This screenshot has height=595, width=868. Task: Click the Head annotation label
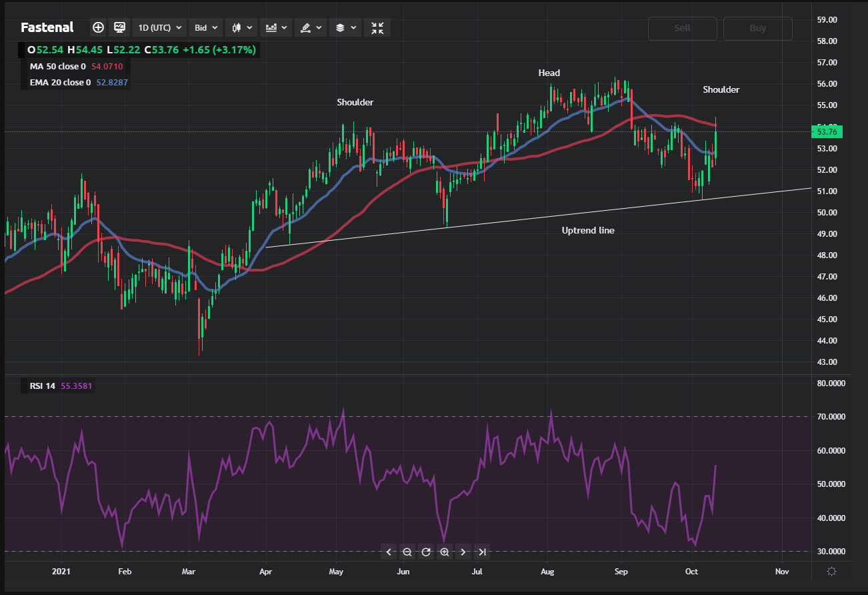tap(549, 73)
